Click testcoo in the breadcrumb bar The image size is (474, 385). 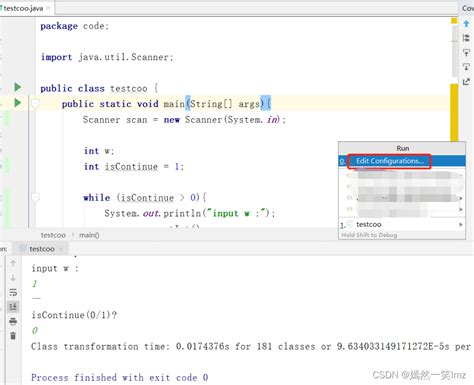click(53, 235)
